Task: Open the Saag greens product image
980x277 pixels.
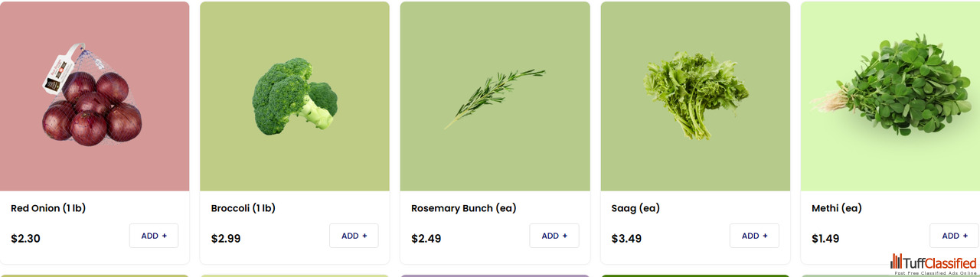Action: point(695,96)
